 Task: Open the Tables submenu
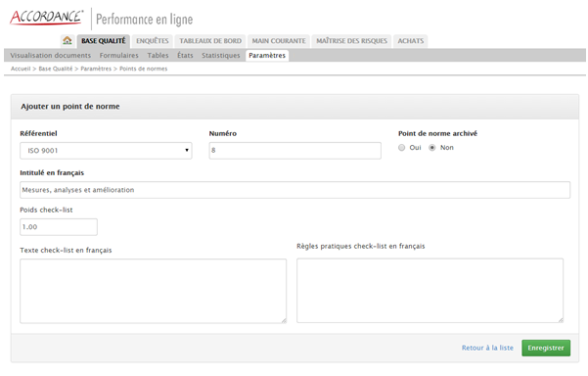point(158,56)
